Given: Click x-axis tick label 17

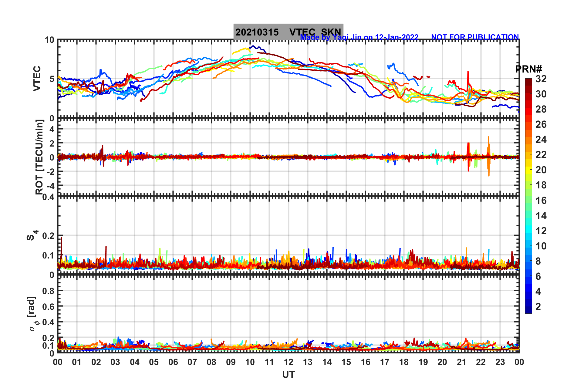Looking at the screenshot, I should pyautogui.click(x=385, y=362).
